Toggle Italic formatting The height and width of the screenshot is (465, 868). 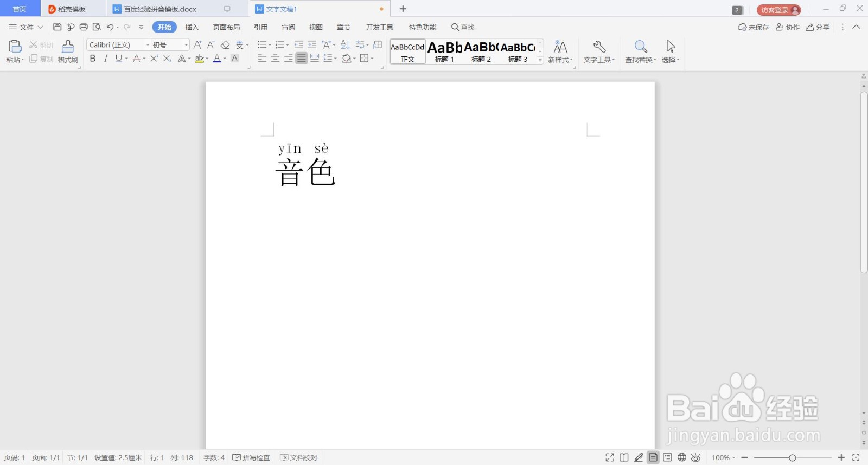pyautogui.click(x=106, y=59)
